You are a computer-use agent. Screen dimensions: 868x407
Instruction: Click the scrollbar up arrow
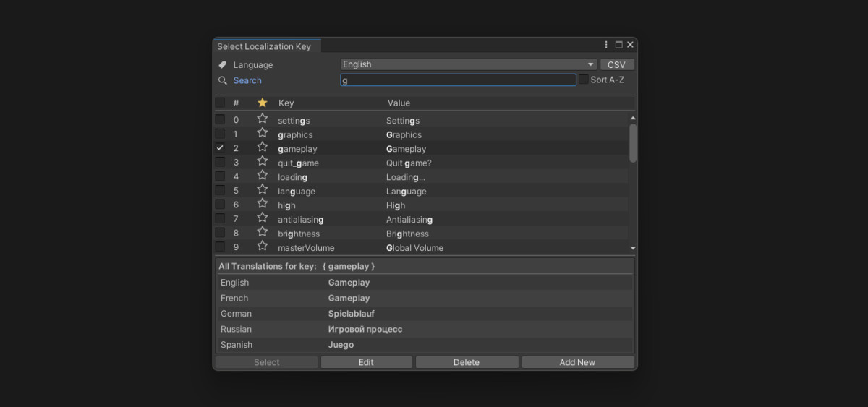pos(633,118)
